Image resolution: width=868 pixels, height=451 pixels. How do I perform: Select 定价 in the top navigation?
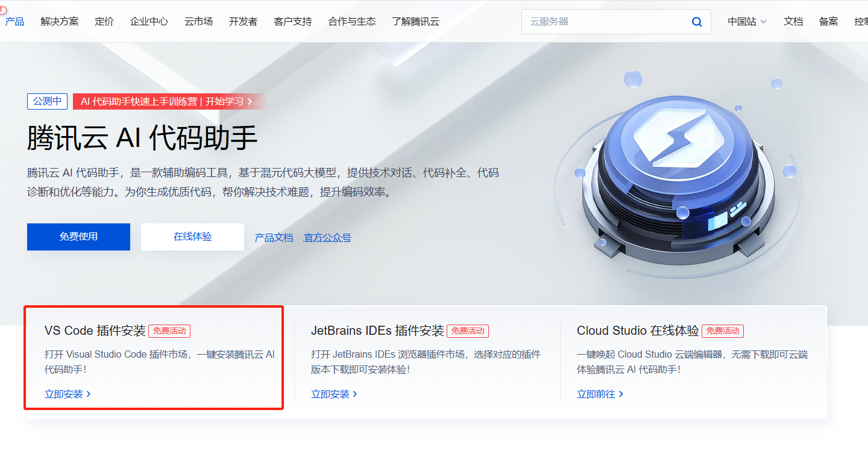click(104, 21)
